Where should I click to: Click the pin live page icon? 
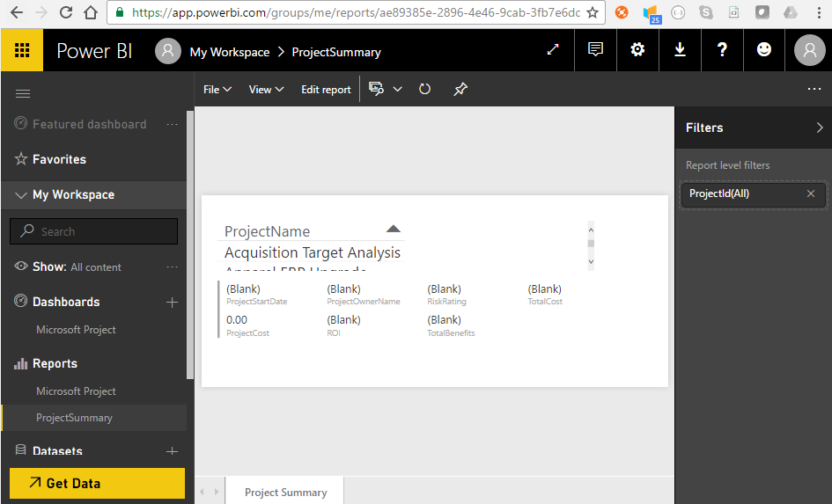[460, 89]
